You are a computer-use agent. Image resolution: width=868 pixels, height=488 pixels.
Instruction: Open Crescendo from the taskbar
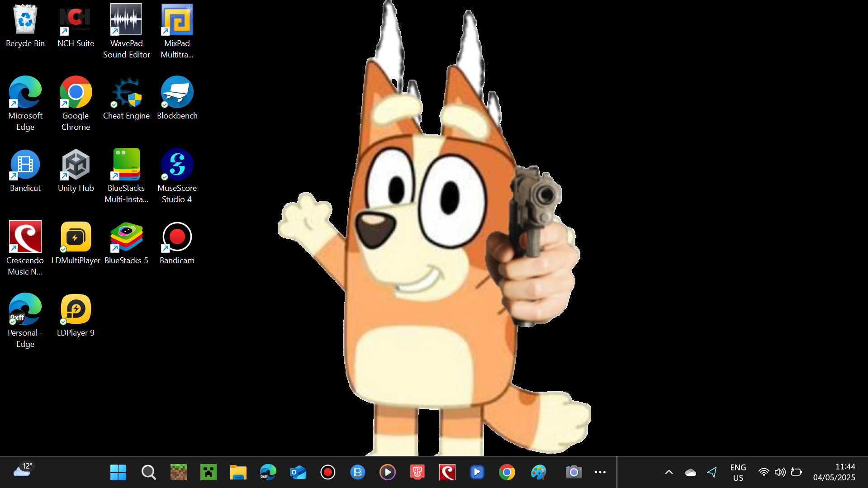click(447, 472)
